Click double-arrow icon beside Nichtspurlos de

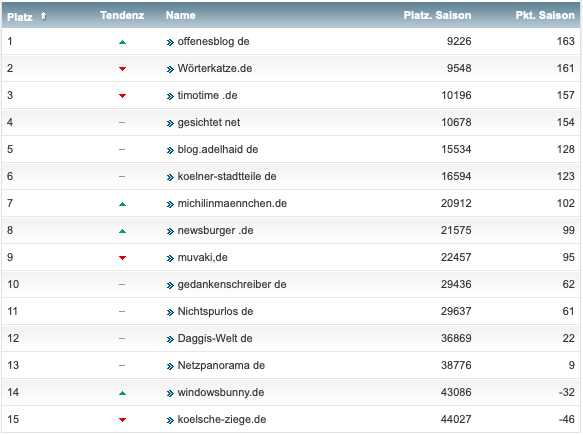170,312
